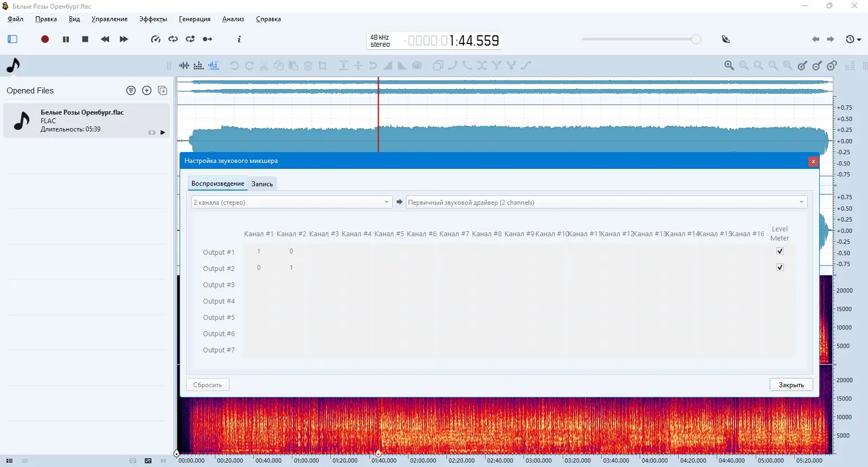Open the Эффекты menu
The image size is (868, 467).
153,19
